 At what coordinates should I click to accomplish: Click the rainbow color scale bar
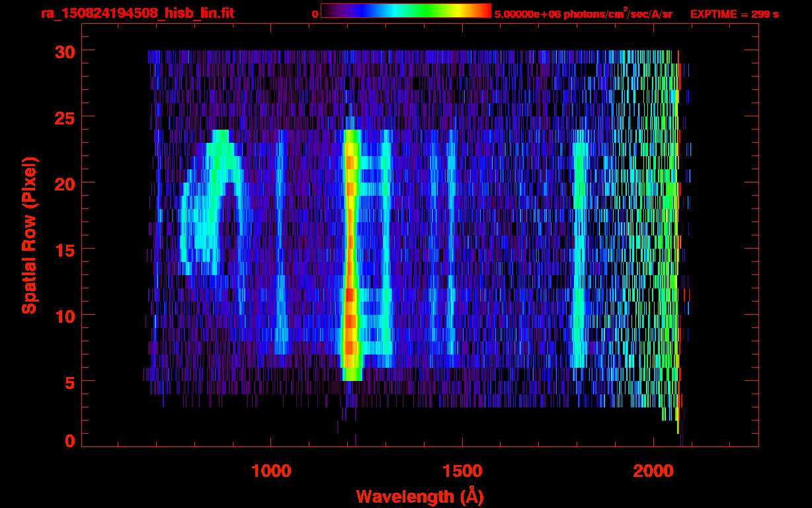[x=405, y=11]
